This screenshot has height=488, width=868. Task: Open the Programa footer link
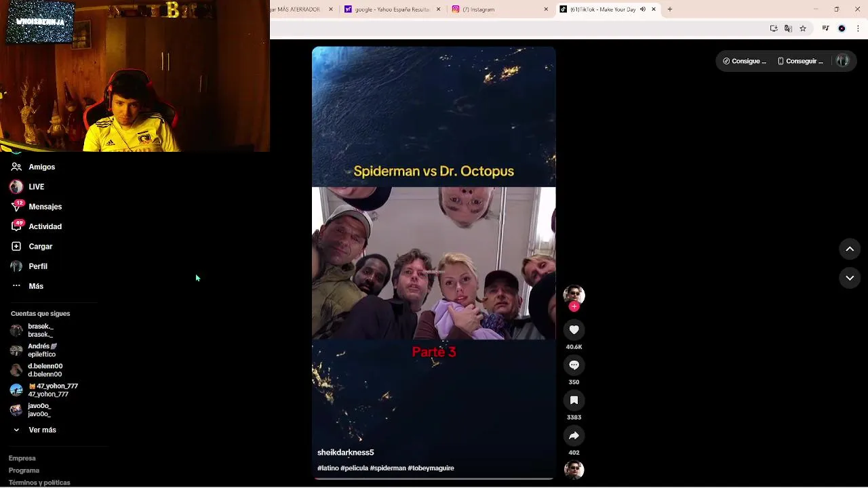(24, 470)
